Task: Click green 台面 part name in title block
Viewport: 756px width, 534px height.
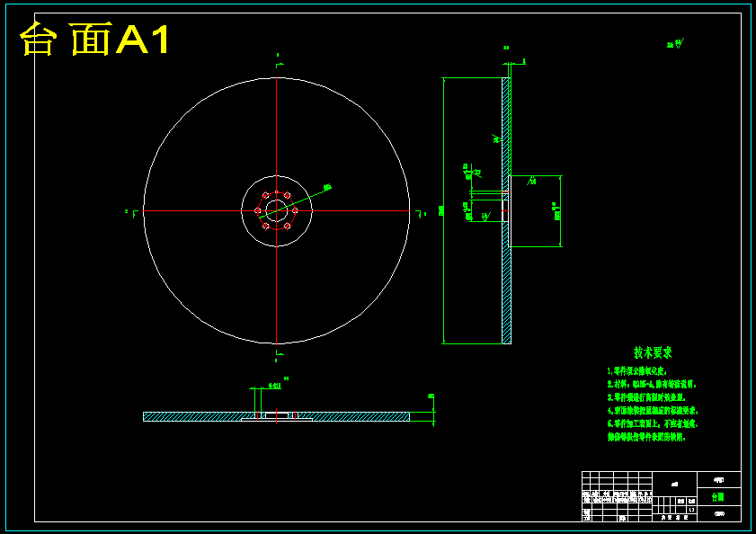Action: 718,497
